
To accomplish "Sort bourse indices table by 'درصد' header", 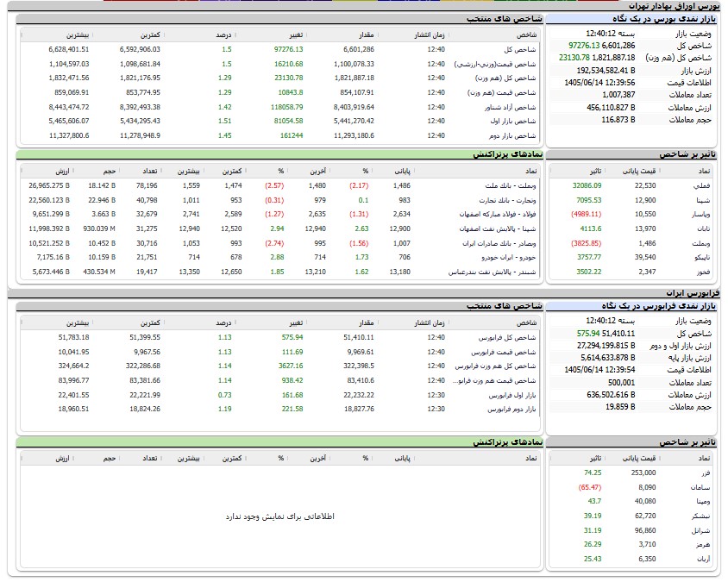I will click(223, 35).
